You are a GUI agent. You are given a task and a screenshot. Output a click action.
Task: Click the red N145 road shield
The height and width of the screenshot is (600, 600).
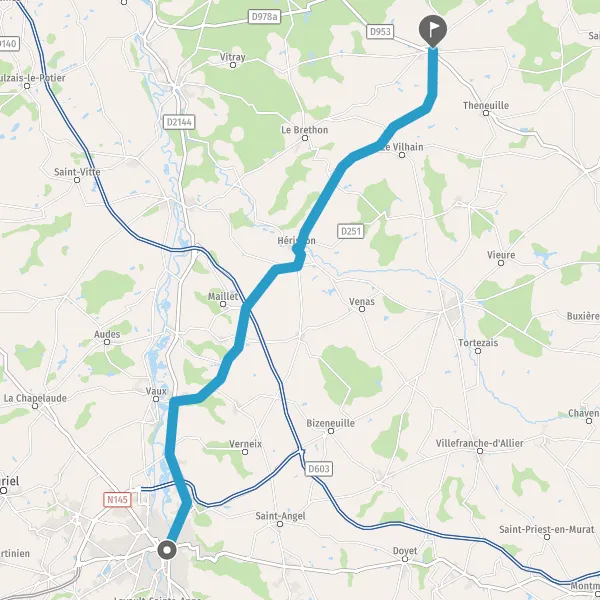pyautogui.click(x=117, y=500)
